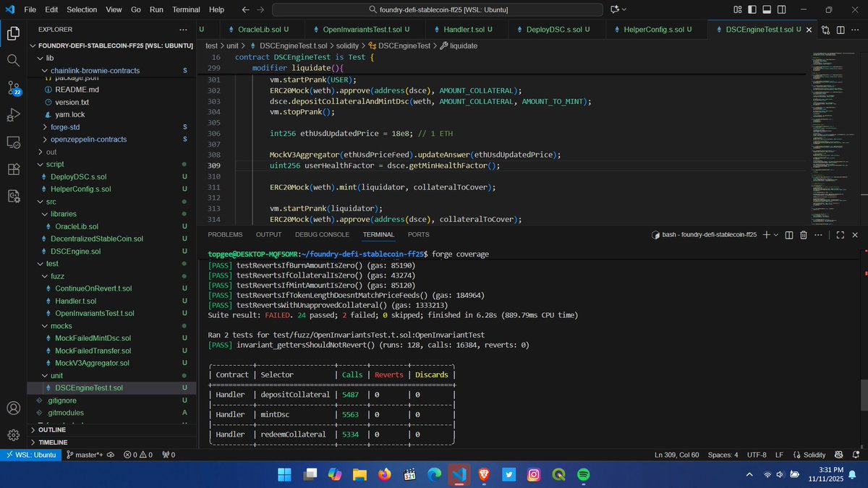
Task: Click the Copilot chat icon in title bar
Action: pyautogui.click(x=615, y=9)
